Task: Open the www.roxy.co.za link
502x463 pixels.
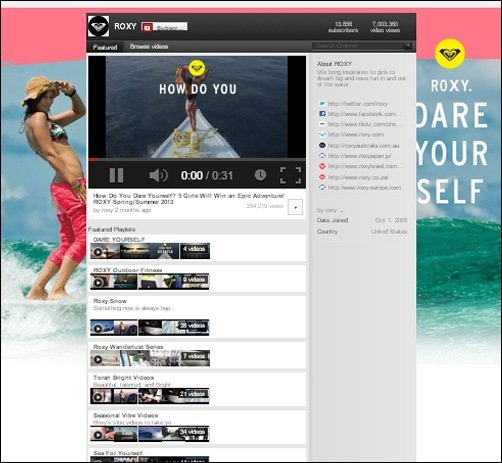Action: click(x=358, y=177)
